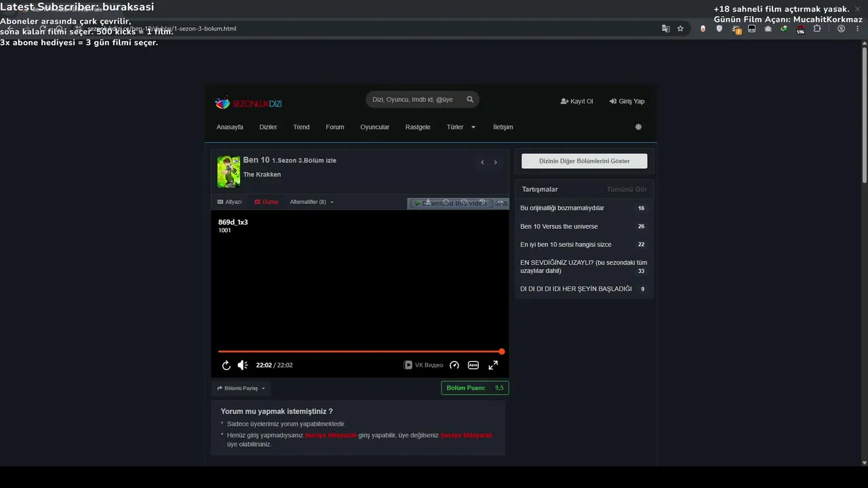Click the Download this video button
Image resolution: width=868 pixels, height=488 pixels.
(x=450, y=203)
